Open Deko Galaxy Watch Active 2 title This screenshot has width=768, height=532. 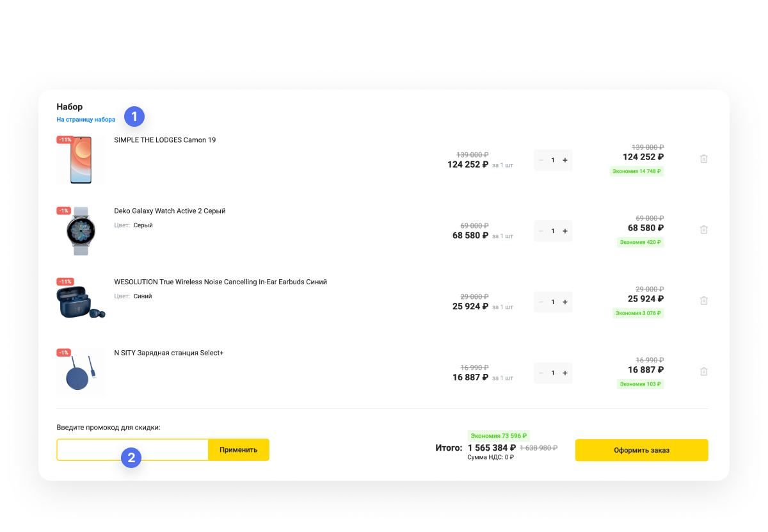[x=170, y=211]
